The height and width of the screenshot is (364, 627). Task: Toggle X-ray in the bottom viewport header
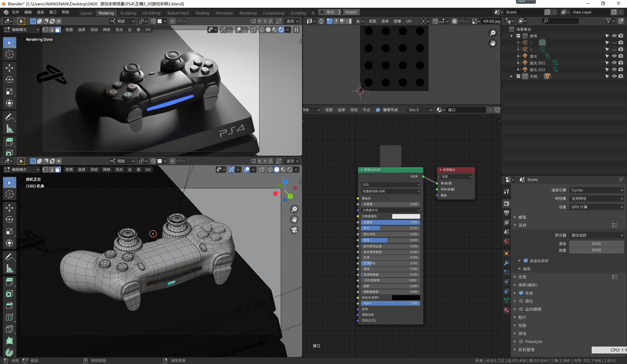(262, 170)
